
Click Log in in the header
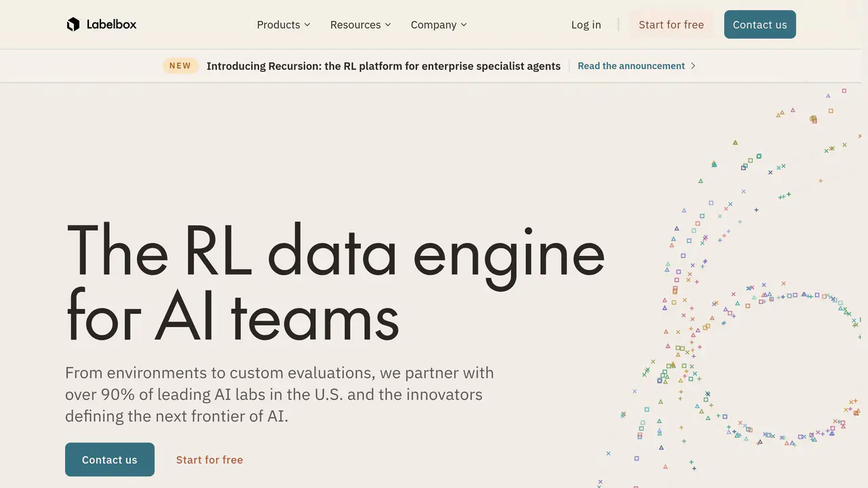point(586,24)
